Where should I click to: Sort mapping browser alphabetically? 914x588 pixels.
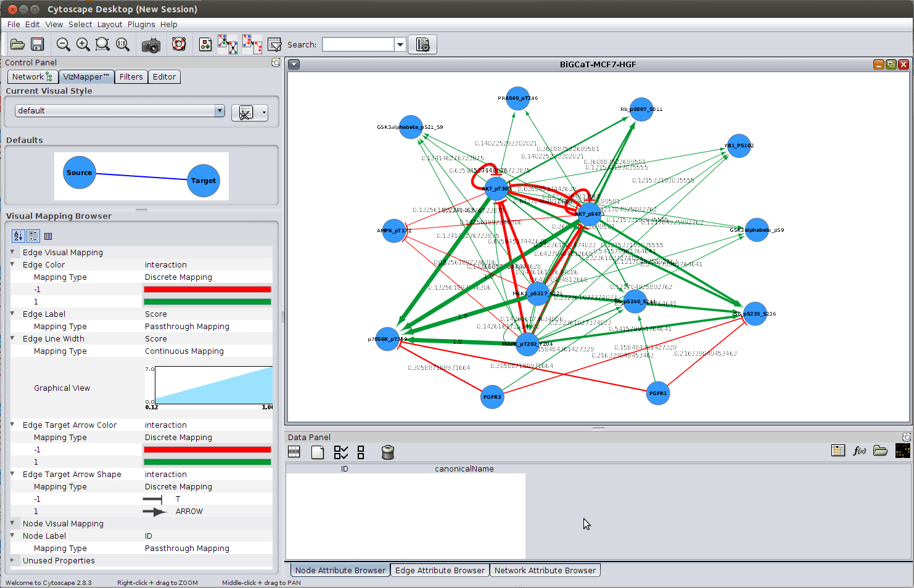pos(18,236)
